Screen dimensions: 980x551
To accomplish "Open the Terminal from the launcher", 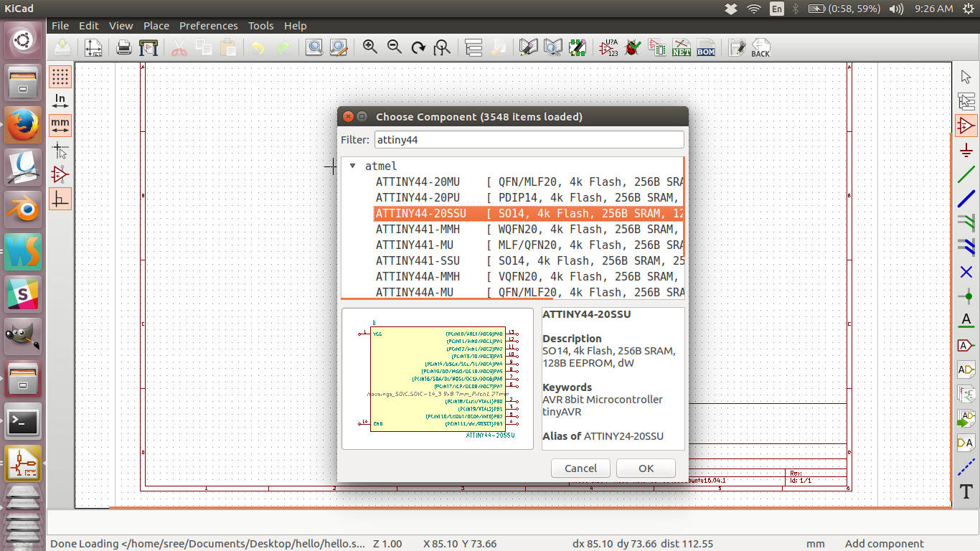I will coord(23,422).
